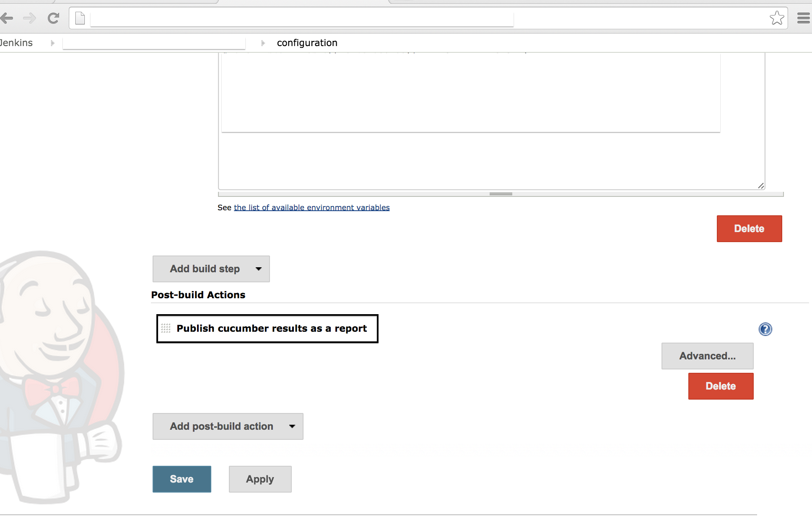Screen dimensions: 812x524
Task: Click into the browser address bar
Action: [302, 18]
